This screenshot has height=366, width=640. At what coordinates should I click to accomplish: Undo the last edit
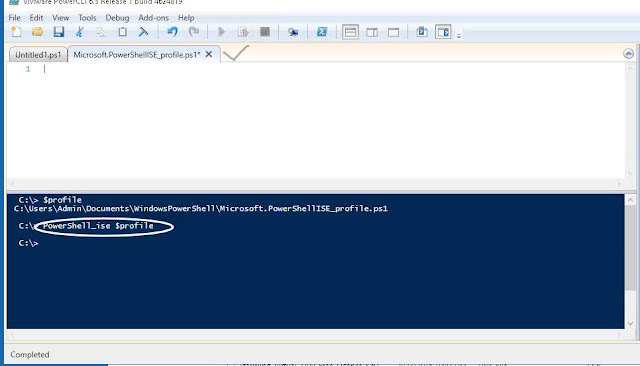point(172,32)
